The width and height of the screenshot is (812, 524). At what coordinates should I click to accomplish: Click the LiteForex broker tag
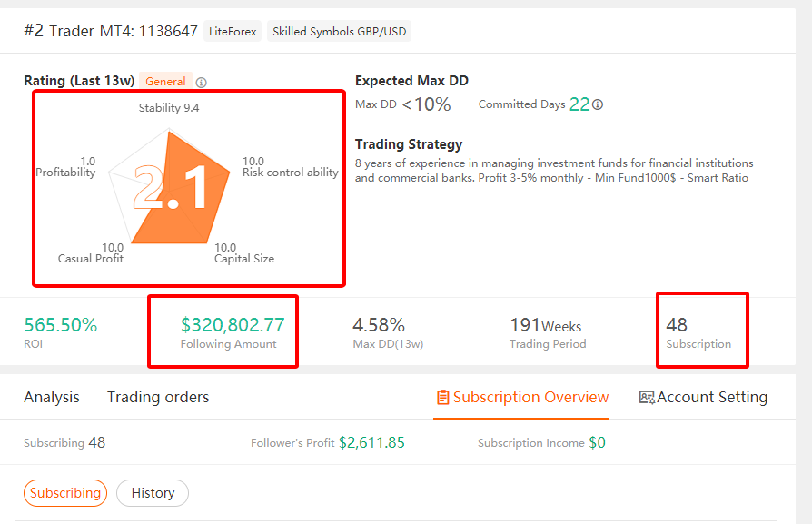233,31
